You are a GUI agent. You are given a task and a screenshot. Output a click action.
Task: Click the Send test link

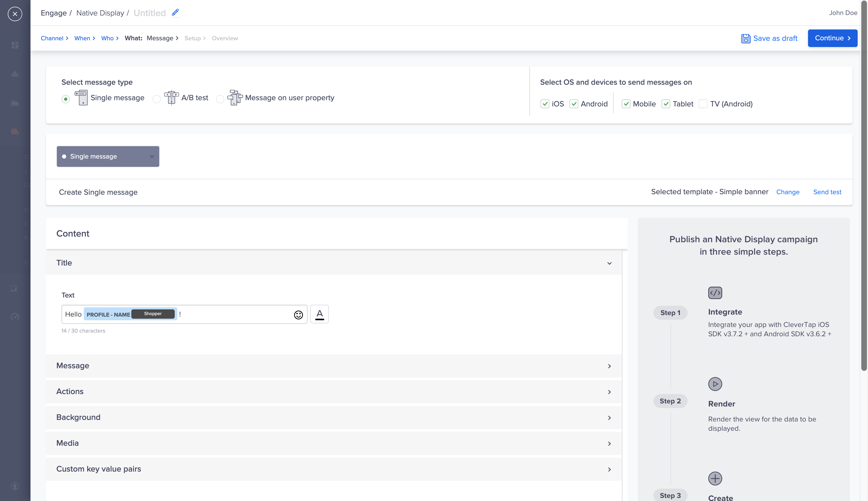[827, 192]
